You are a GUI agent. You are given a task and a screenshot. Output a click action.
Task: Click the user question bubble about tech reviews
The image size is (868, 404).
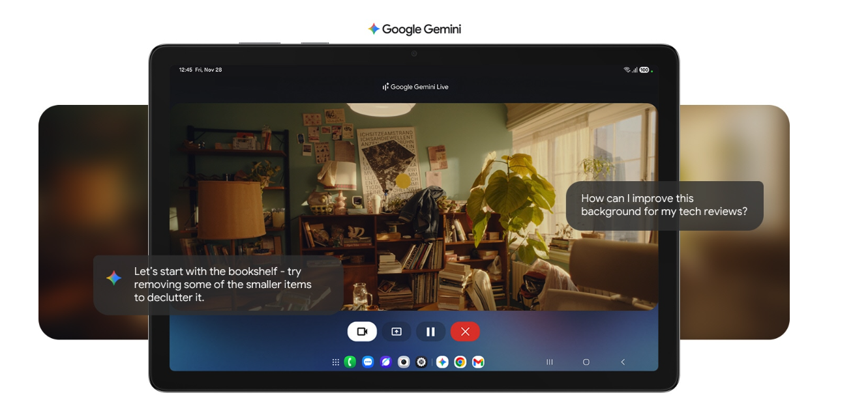point(665,205)
